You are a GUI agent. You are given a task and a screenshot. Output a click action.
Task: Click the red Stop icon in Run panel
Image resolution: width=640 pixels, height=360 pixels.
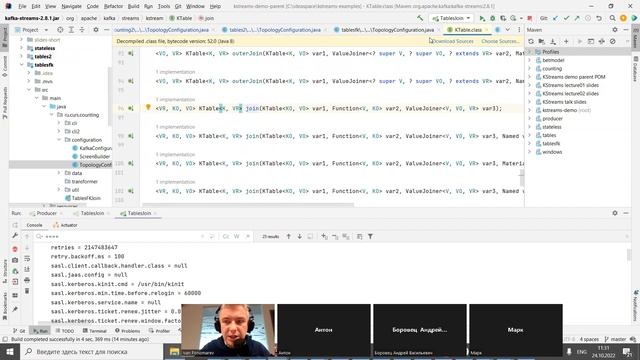15,249
